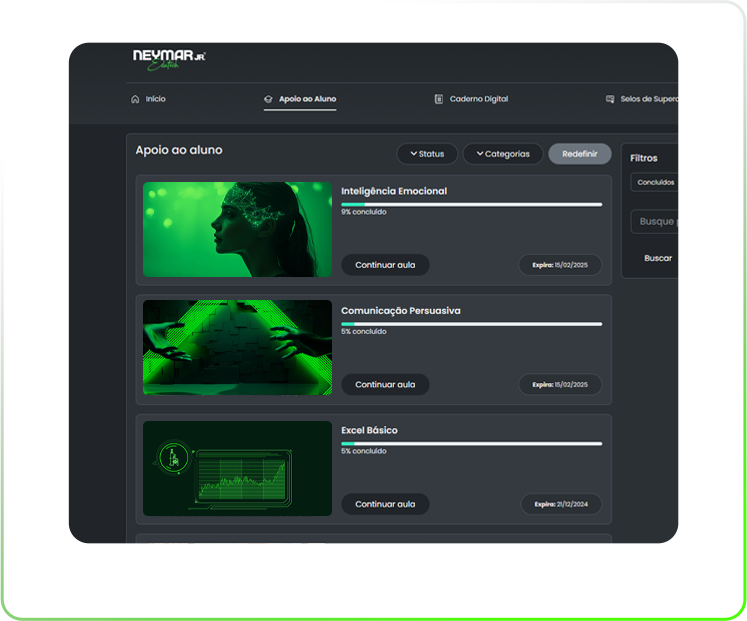Click the Buscar button in Filtros
747x621 pixels.
pos(658,258)
